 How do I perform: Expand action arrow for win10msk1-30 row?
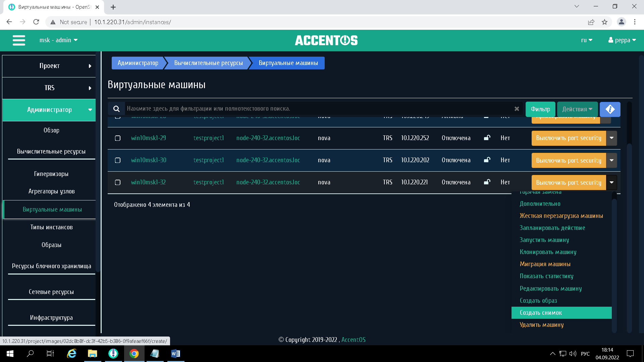tap(611, 160)
